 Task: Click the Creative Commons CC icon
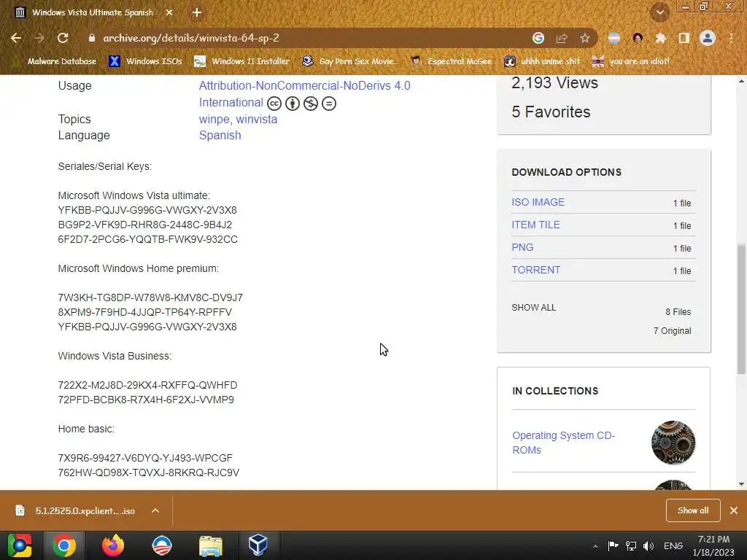point(274,104)
